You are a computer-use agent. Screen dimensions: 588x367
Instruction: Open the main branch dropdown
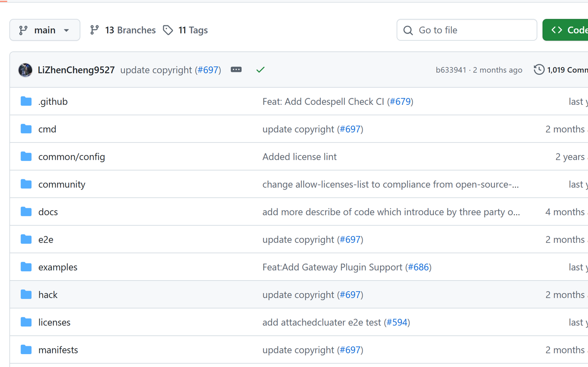[x=45, y=30]
